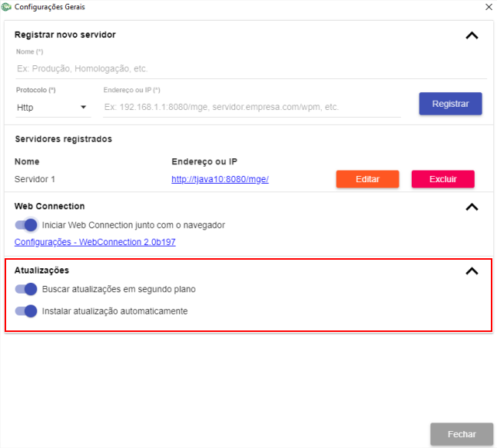Close the Configurações Gerais window
The width and height of the screenshot is (497, 448).
click(489, 7)
